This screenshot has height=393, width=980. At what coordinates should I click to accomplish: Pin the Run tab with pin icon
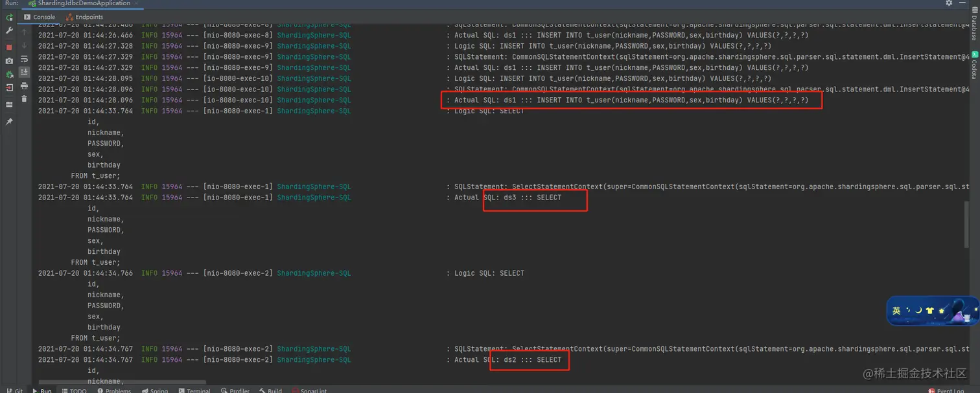pos(9,122)
